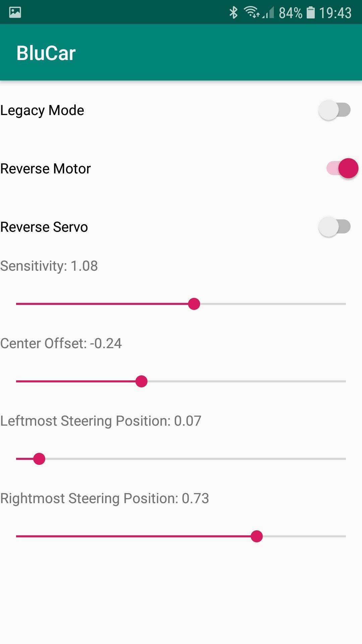Tap the 19:43 clock display
362x644 pixels.
(x=335, y=13)
